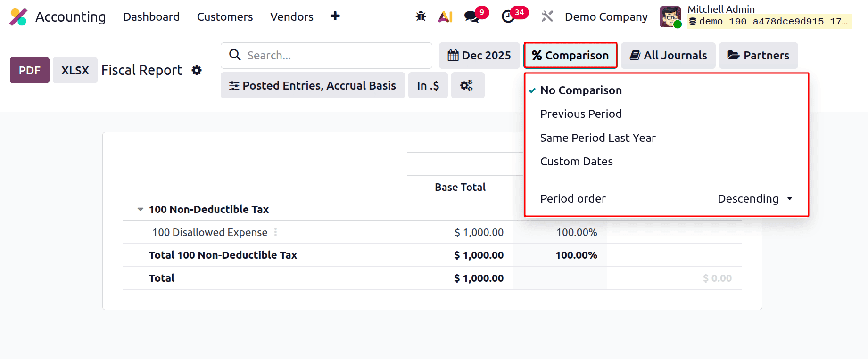The width and height of the screenshot is (868, 359).
Task: Open the Dashboard menu
Action: pyautogui.click(x=151, y=17)
